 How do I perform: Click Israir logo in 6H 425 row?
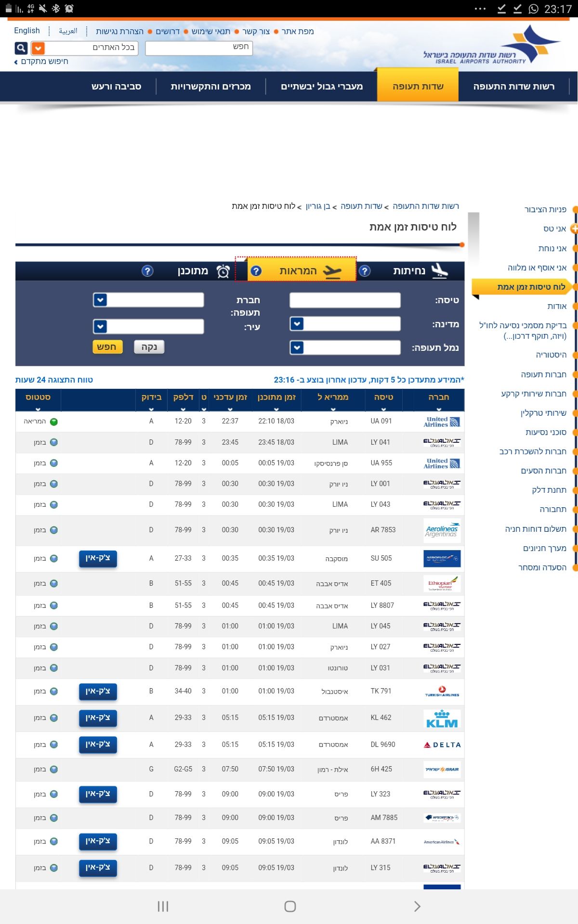pyautogui.click(x=442, y=769)
